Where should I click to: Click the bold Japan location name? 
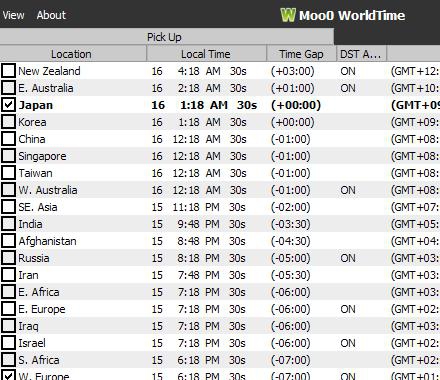(36, 105)
